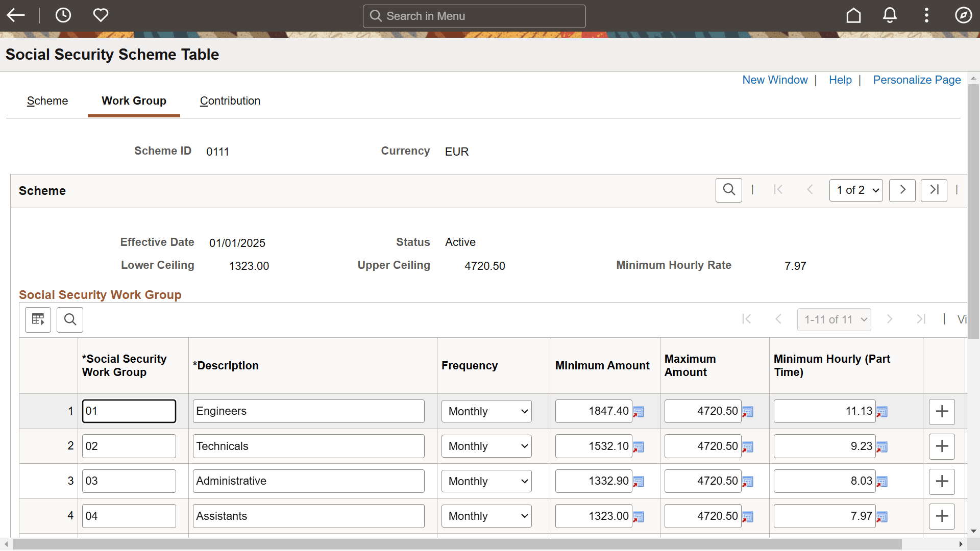Viewport: 980px width, 551px height.
Task: Expand the 1 of 2 row selector
Action: 856,190
